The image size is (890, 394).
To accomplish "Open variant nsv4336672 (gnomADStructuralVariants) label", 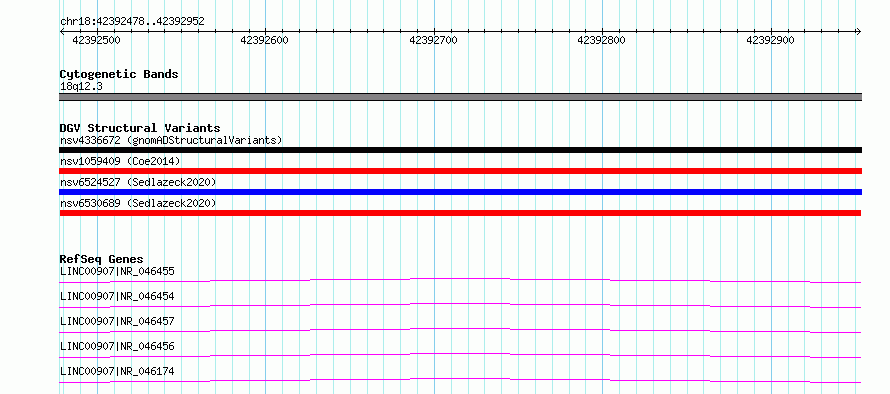I will pos(171,140).
